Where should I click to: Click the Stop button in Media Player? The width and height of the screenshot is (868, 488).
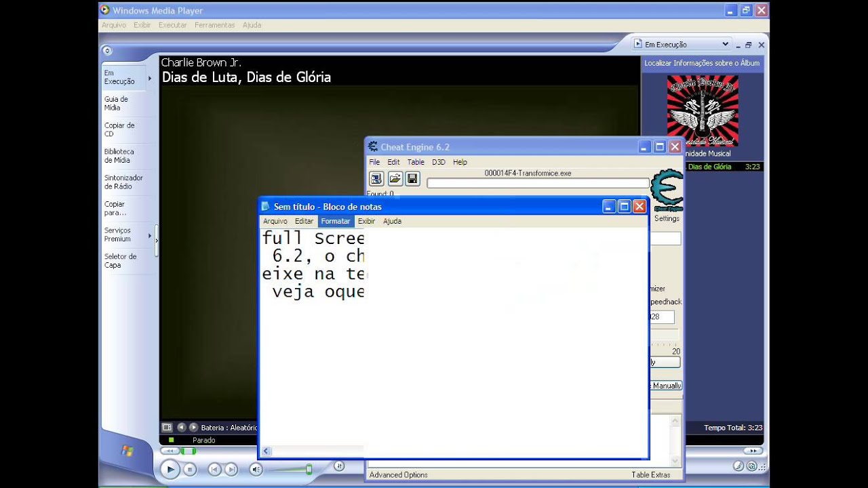[x=191, y=469]
